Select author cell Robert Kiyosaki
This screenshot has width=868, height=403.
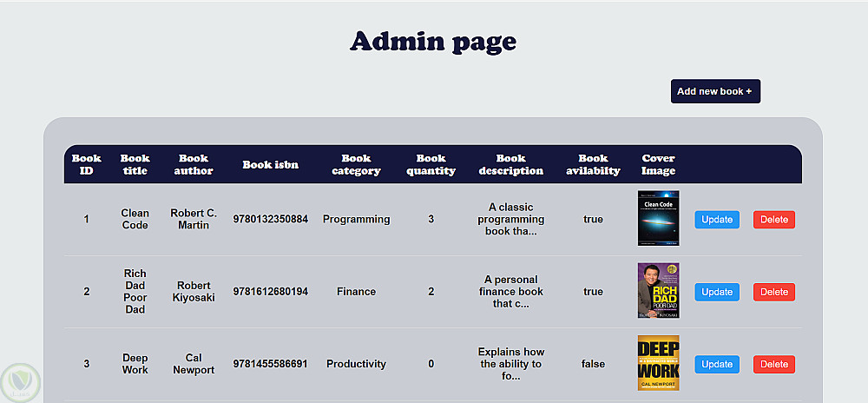[x=194, y=292]
